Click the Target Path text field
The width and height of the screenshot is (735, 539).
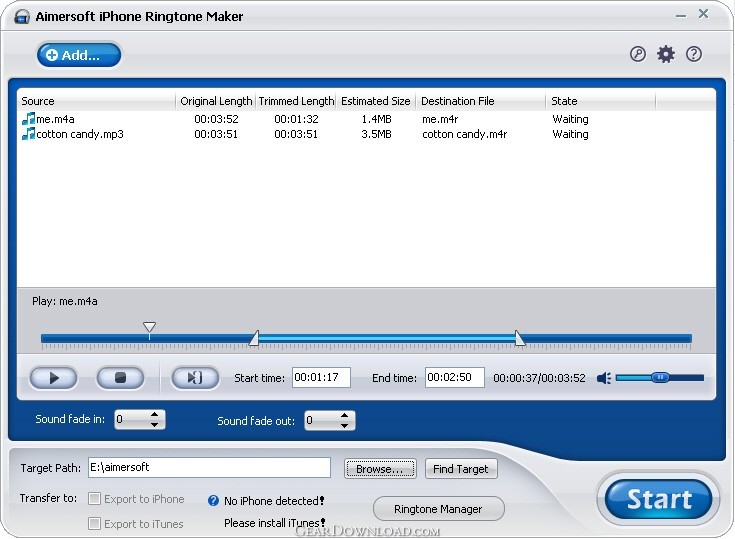[x=209, y=468]
